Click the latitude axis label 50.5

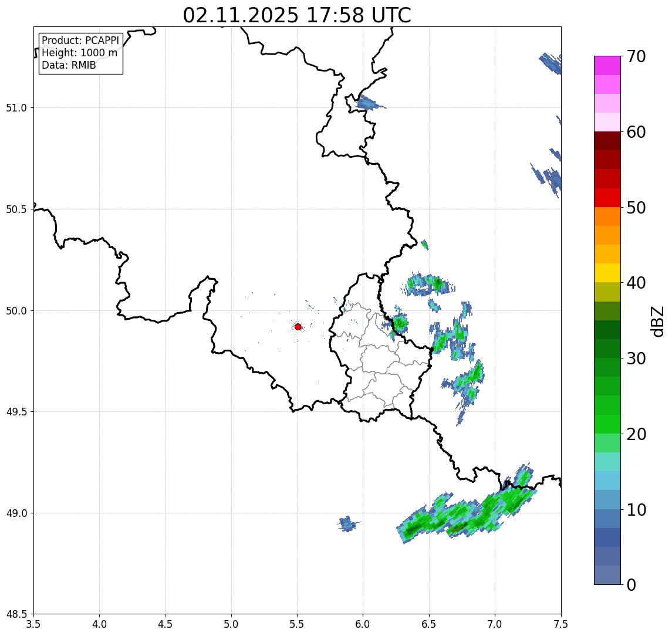16,209
